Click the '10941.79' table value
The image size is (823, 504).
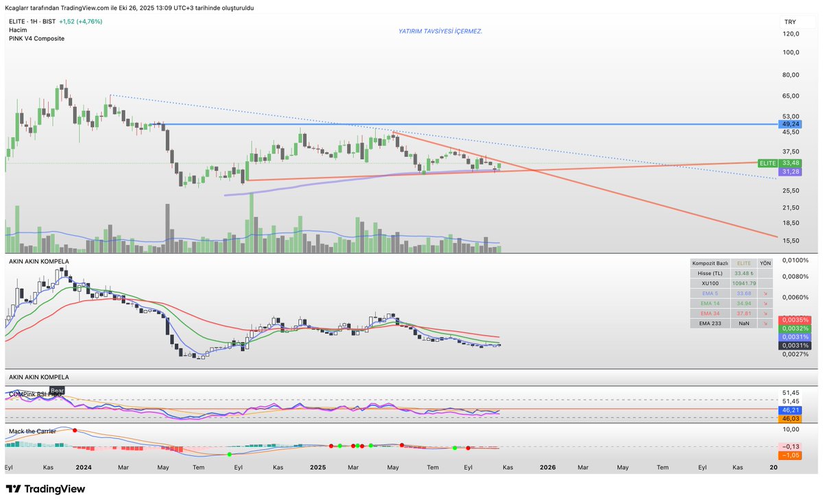(x=743, y=283)
